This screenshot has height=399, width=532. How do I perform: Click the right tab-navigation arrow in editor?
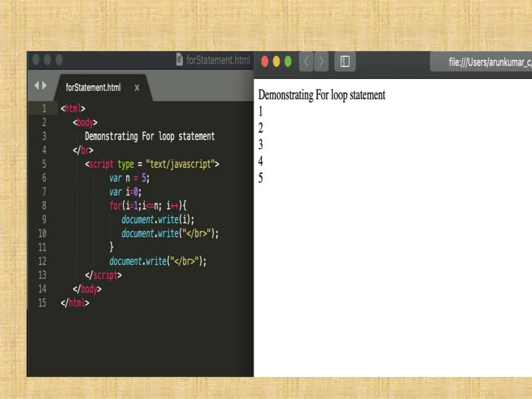pos(45,85)
